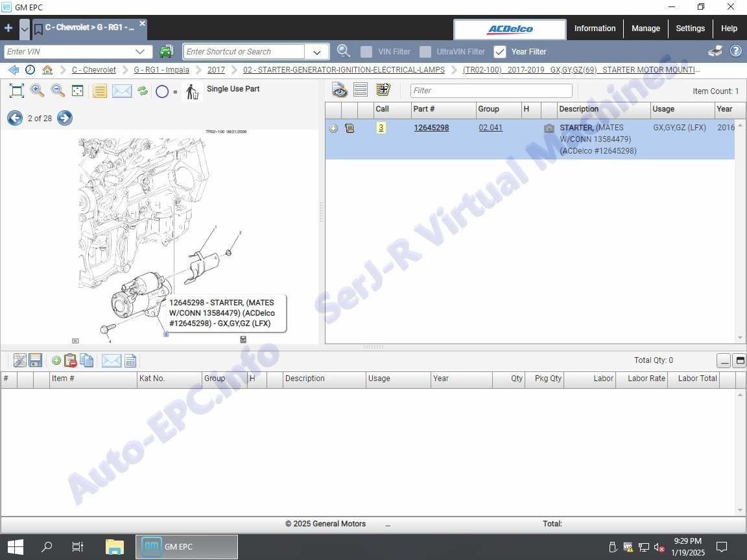Image resolution: width=747 pixels, height=560 pixels.
Task: Click the printer icon in top bar
Action: tap(715, 51)
